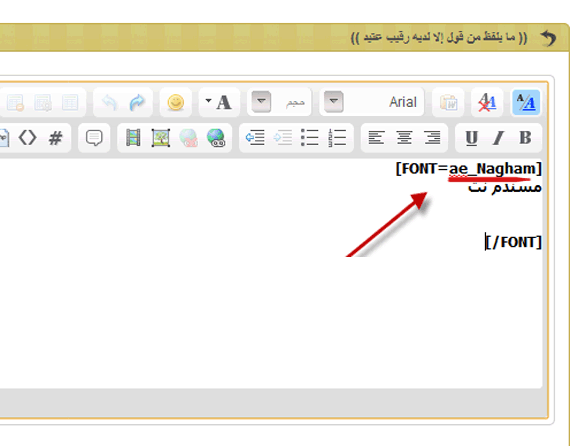
Task: Insert image icon in toolbar
Action: (161, 138)
